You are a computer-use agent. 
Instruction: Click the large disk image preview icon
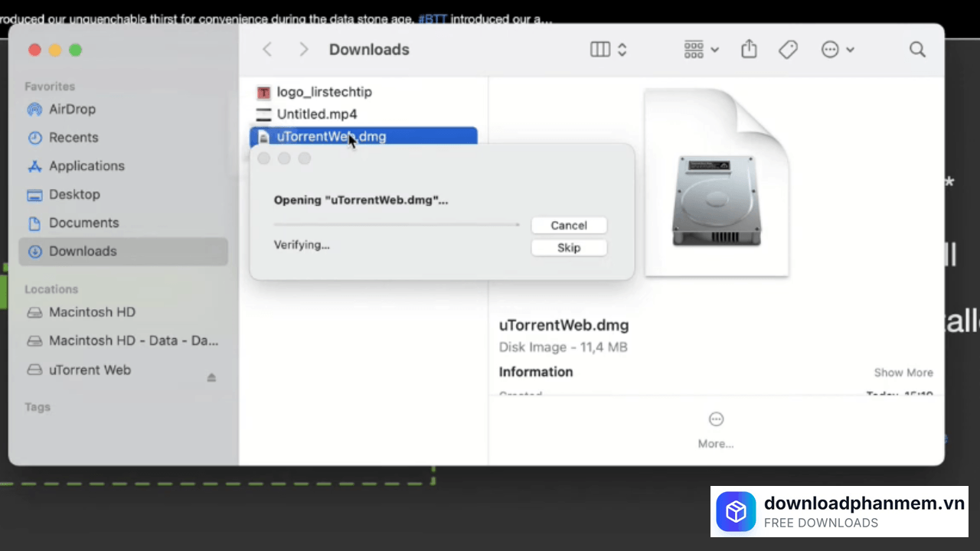716,182
